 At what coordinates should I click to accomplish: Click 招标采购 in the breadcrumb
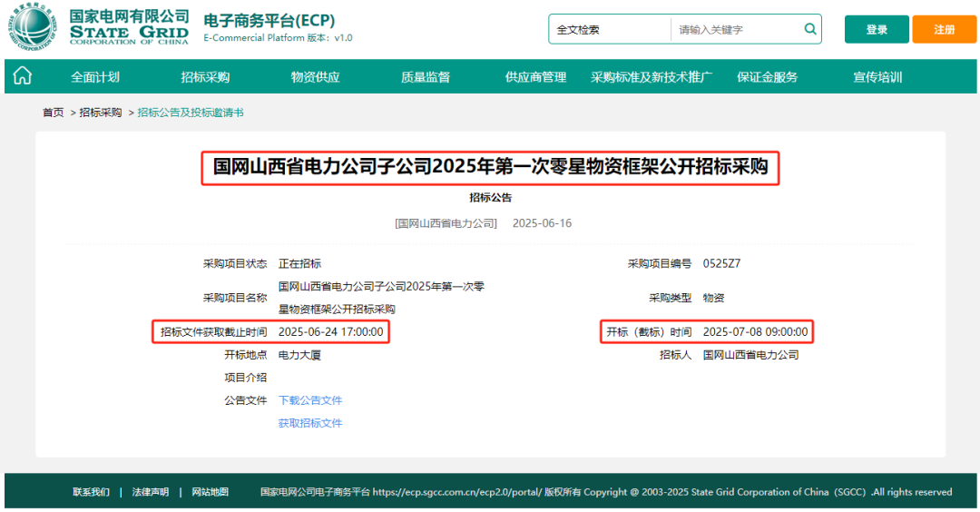point(101,113)
